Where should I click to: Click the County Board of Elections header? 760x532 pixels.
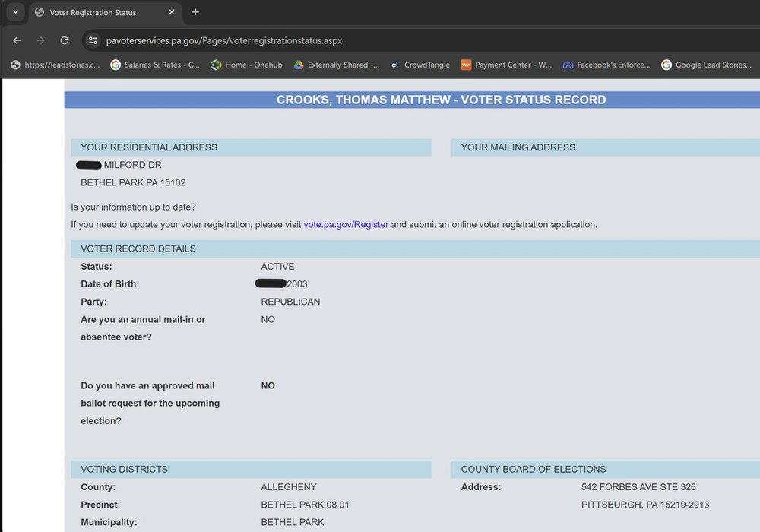pos(534,469)
